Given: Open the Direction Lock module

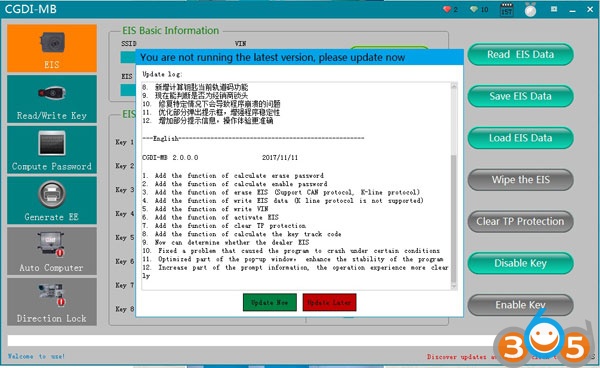Looking at the screenshot, I should [52, 301].
